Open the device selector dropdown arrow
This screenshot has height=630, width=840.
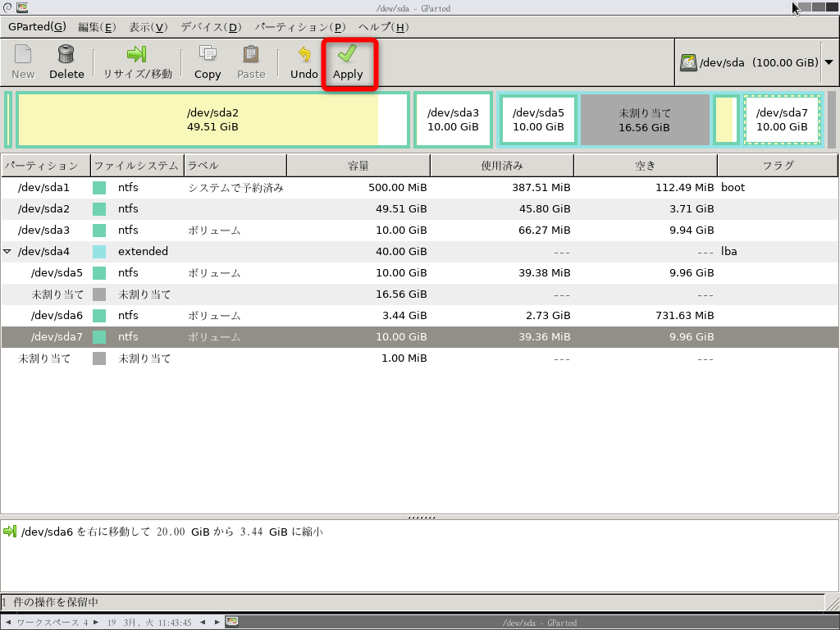[x=829, y=62]
